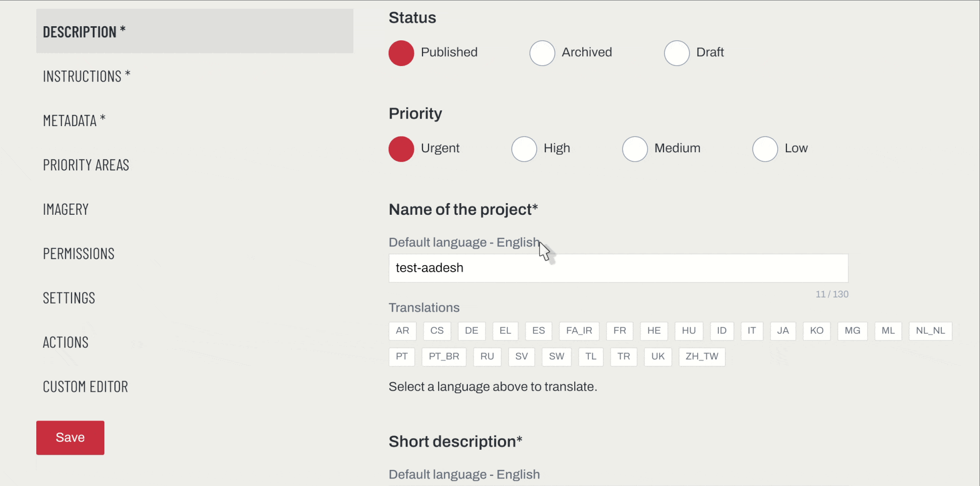980x486 pixels.
Task: Select the FR translation language
Action: [x=620, y=331]
